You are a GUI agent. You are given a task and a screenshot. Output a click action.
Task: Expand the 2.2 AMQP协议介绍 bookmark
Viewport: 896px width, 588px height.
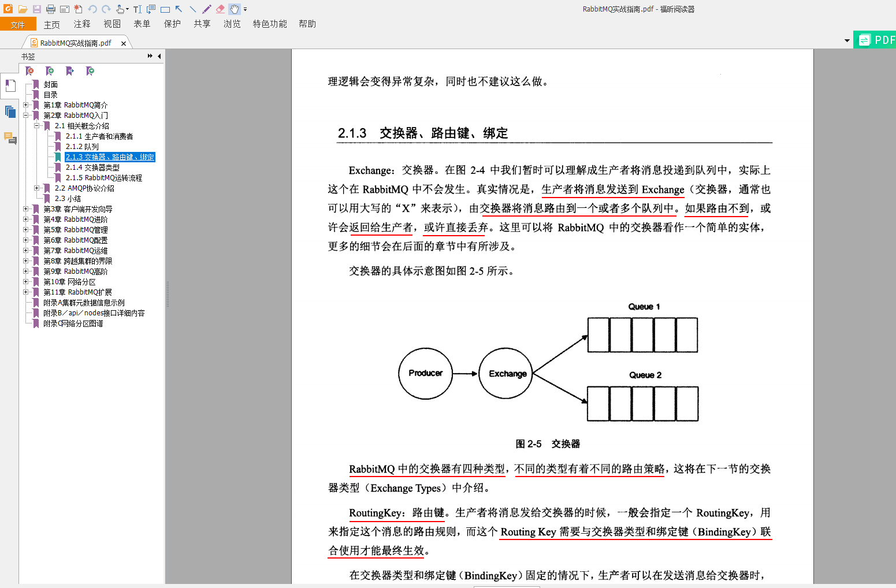[x=36, y=188]
